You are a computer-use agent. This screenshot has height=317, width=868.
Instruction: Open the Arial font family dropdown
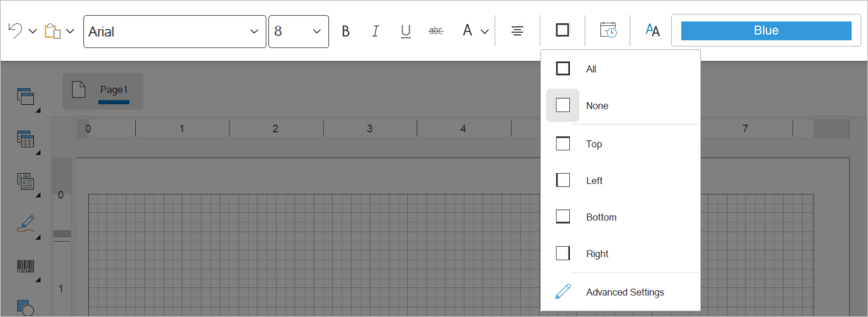click(x=174, y=32)
